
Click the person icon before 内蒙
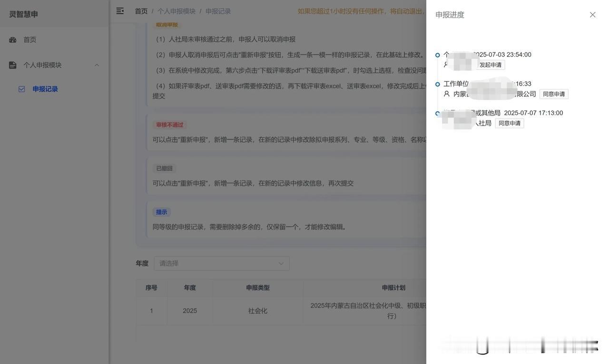446,94
